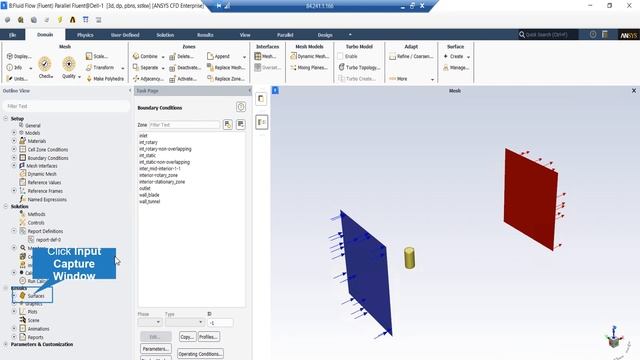Click the Profiles button

(209, 337)
